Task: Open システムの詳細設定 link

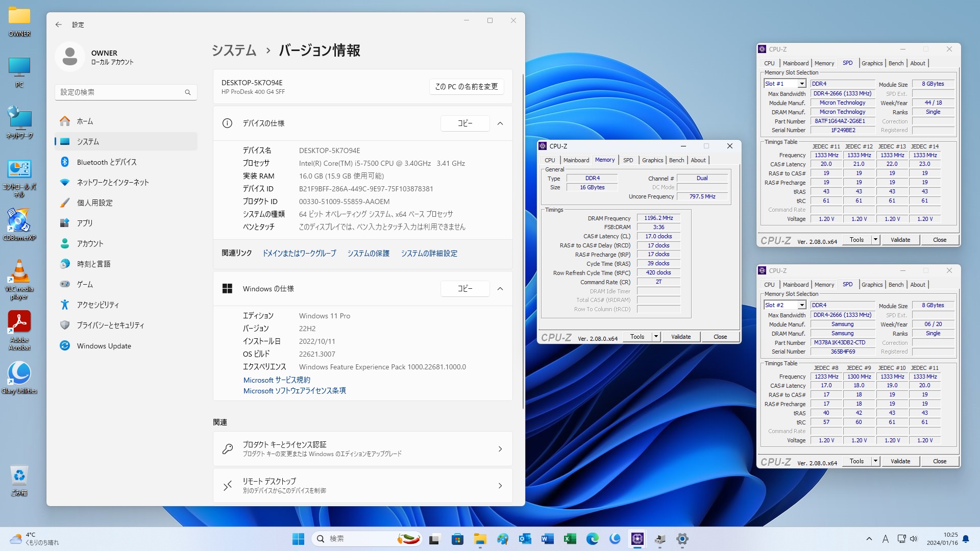Action: (429, 254)
